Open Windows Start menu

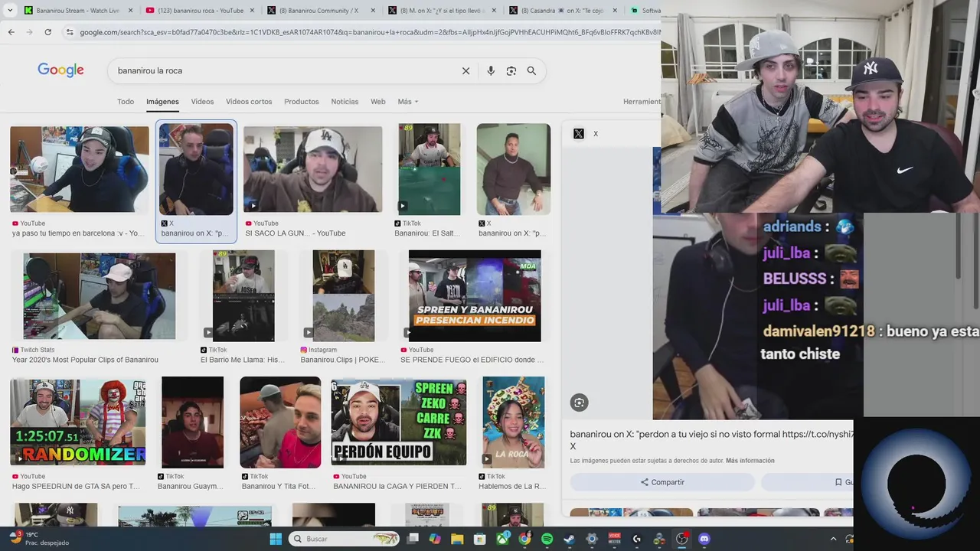[276, 539]
